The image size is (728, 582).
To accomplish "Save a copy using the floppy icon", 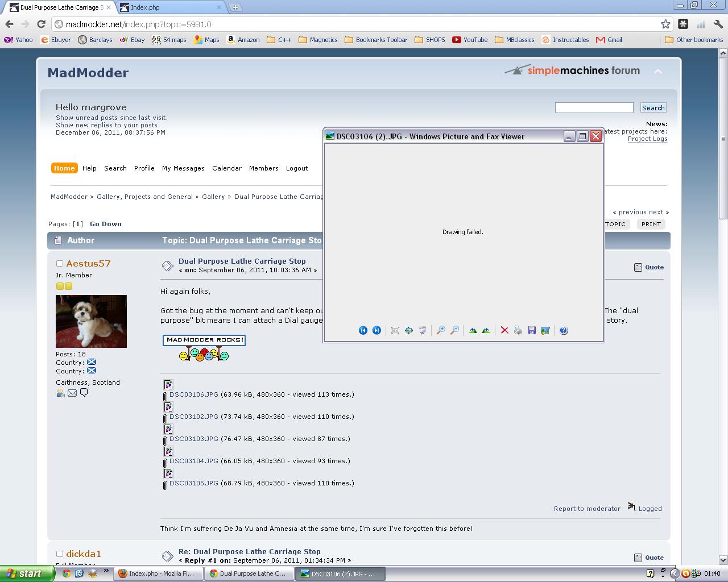I will coord(532,330).
